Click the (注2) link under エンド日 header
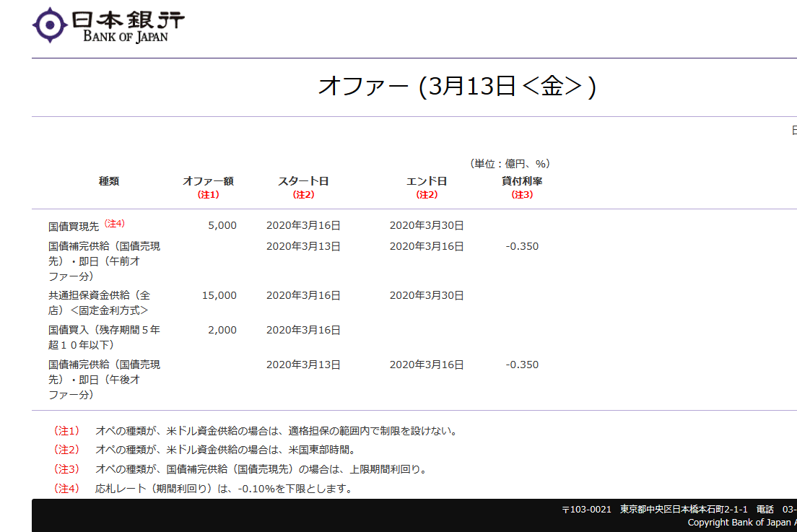The image size is (797, 532). (427, 195)
